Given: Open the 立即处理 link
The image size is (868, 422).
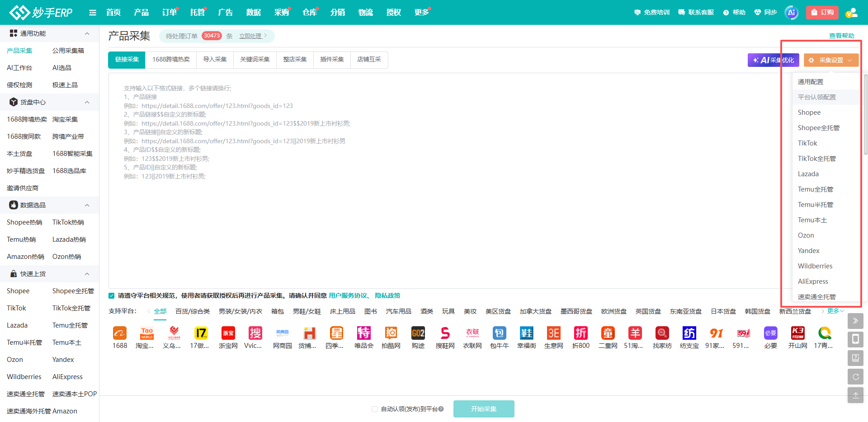Looking at the screenshot, I should (x=250, y=36).
